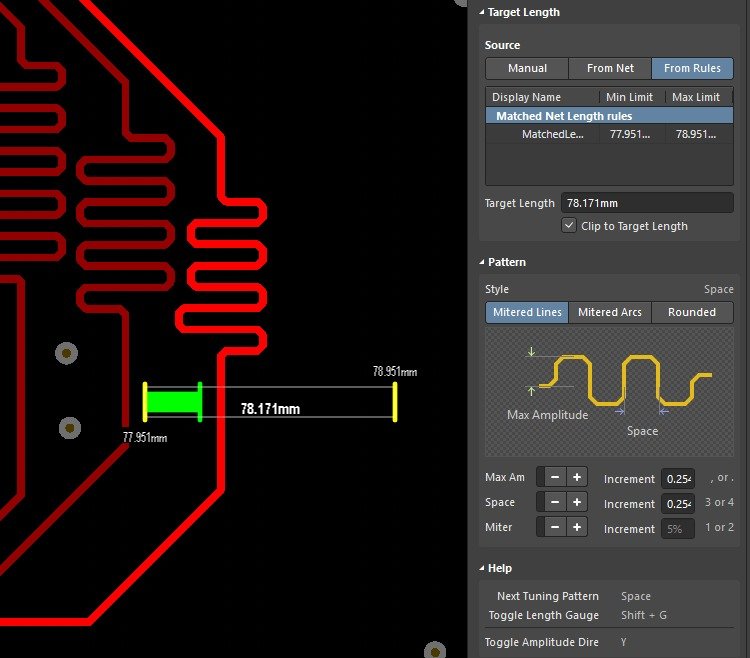This screenshot has width=750, height=658.
Task: Increase Miter using the plus button
Action: tap(577, 527)
